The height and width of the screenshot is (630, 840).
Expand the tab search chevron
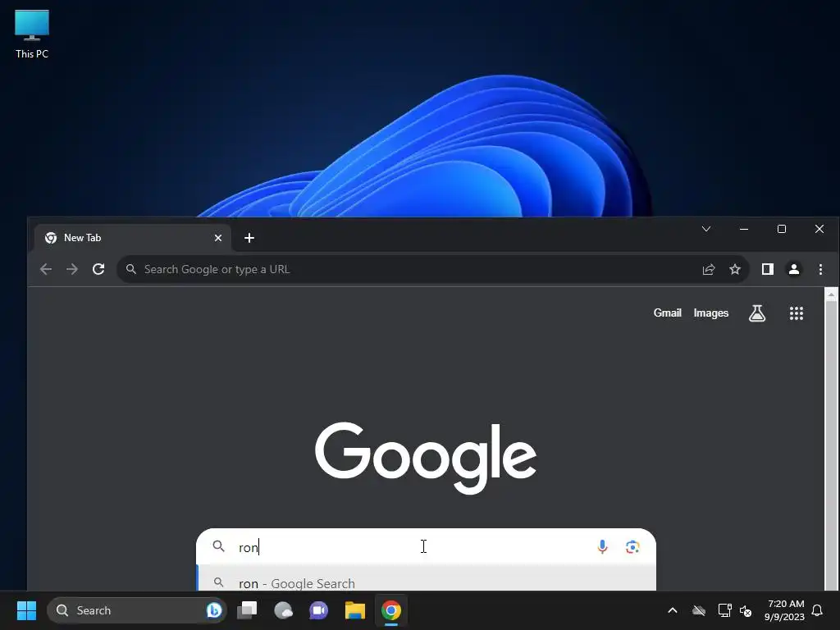(706, 229)
